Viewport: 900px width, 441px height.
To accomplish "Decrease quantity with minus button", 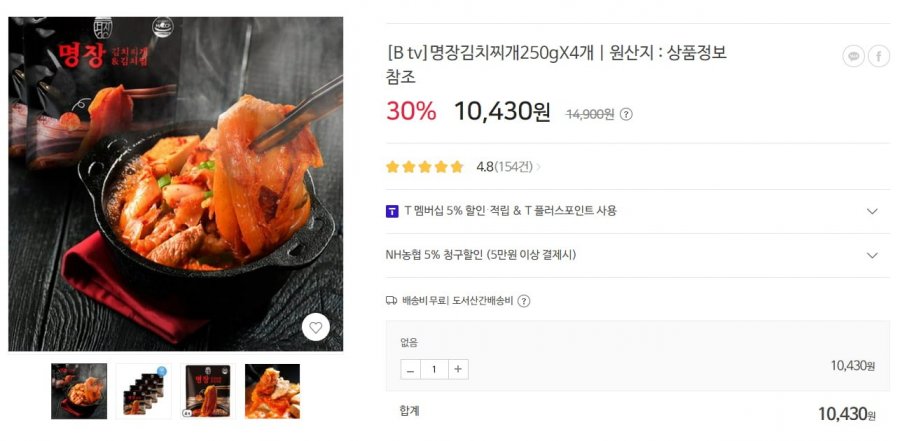I will click(410, 369).
